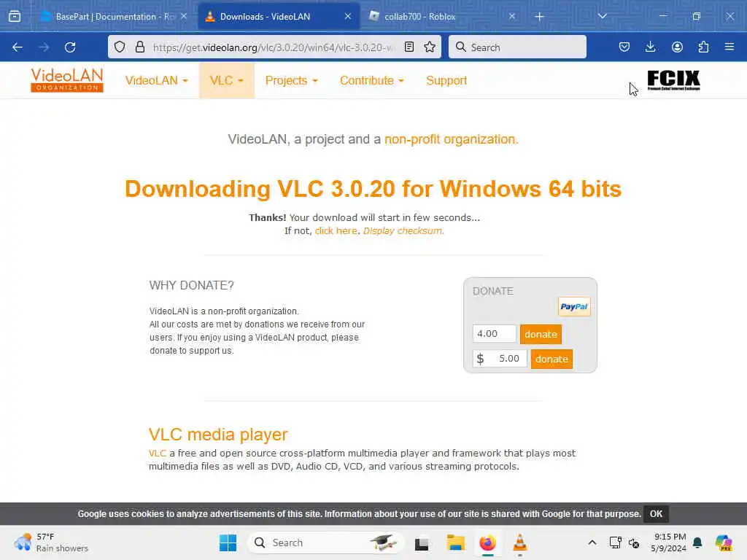
Task: Click the FCIX sponsor logo
Action: point(673,80)
